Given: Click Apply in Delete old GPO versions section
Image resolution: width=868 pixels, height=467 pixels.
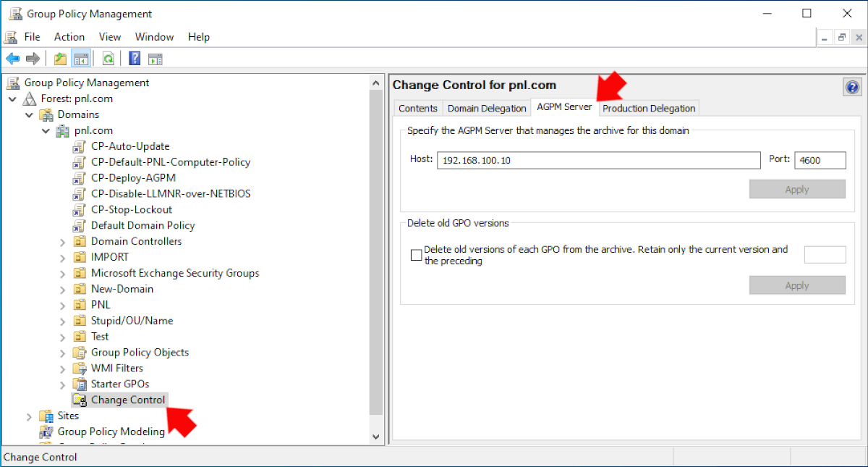Looking at the screenshot, I should pyautogui.click(x=797, y=285).
